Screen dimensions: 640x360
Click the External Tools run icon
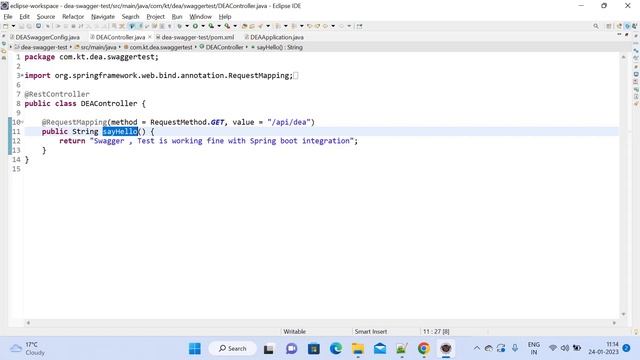coord(227,26)
